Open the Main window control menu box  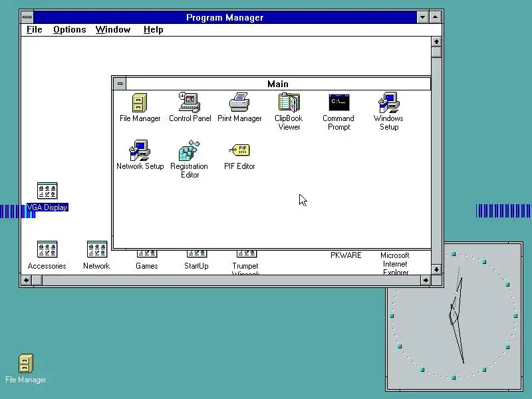[x=120, y=84]
